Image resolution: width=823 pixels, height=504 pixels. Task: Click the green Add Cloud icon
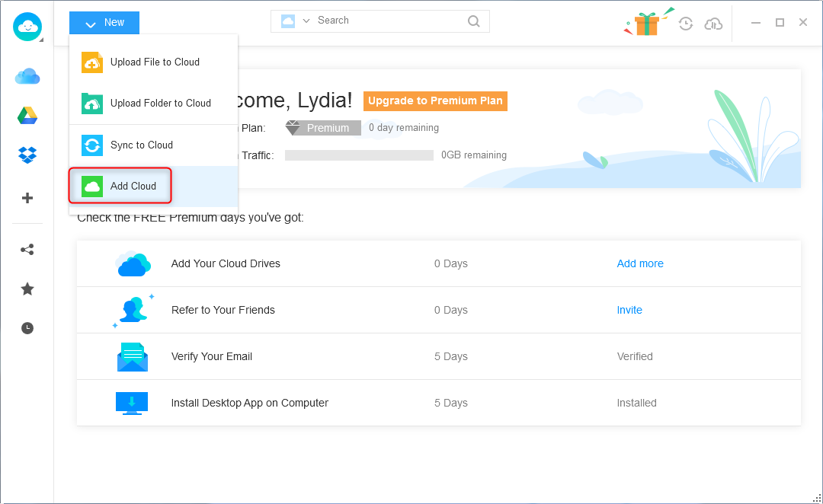pos(92,187)
